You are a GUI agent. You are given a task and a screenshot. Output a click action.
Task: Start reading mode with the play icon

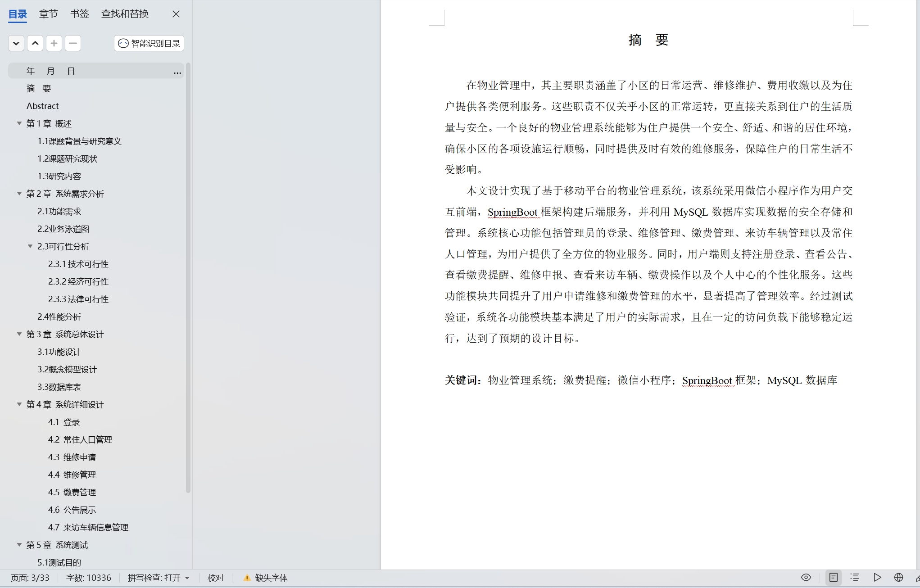click(877, 577)
